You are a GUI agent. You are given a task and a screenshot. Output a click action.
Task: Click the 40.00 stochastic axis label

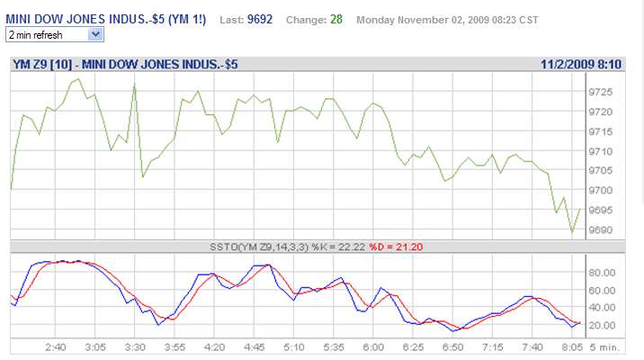[602, 308]
